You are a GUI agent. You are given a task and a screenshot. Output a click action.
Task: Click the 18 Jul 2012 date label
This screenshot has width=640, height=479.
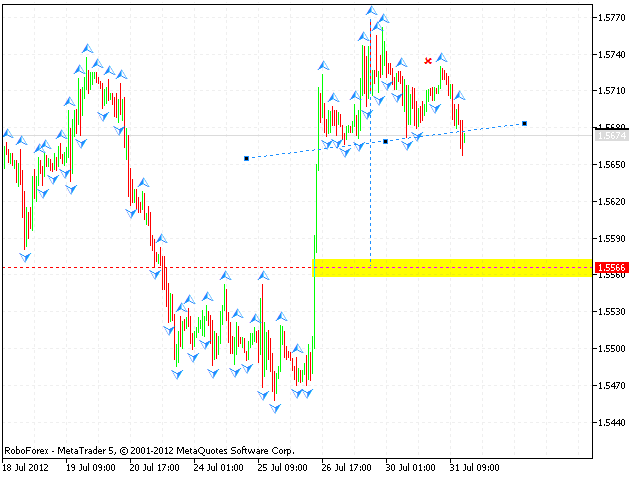pyautogui.click(x=27, y=467)
